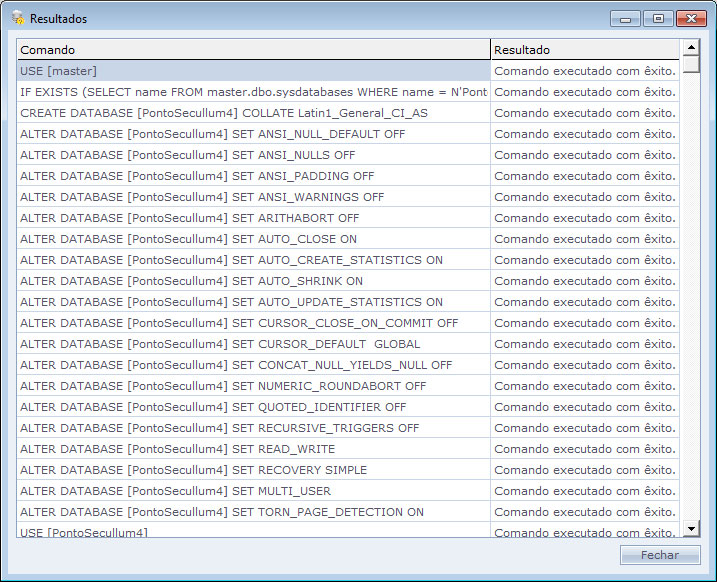Select the SET AUTO_CLOSE ON row

(x=253, y=239)
